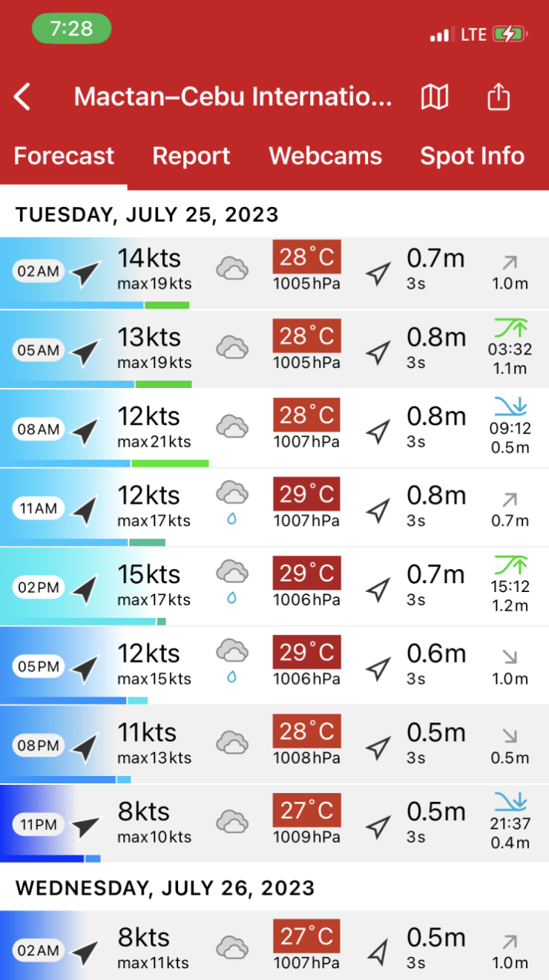The width and height of the screenshot is (549, 980).
Task: Tap the wave direction arrow at 05 PM
Action: point(378,668)
